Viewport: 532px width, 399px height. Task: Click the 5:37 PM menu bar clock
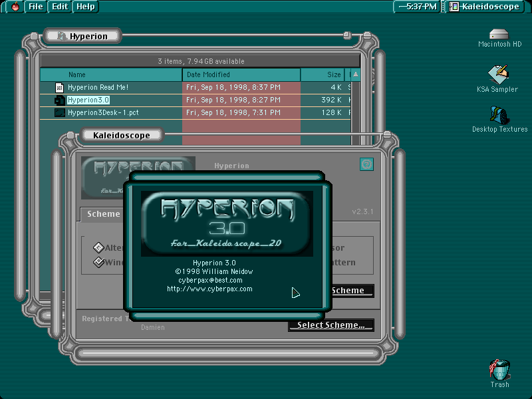418,7
